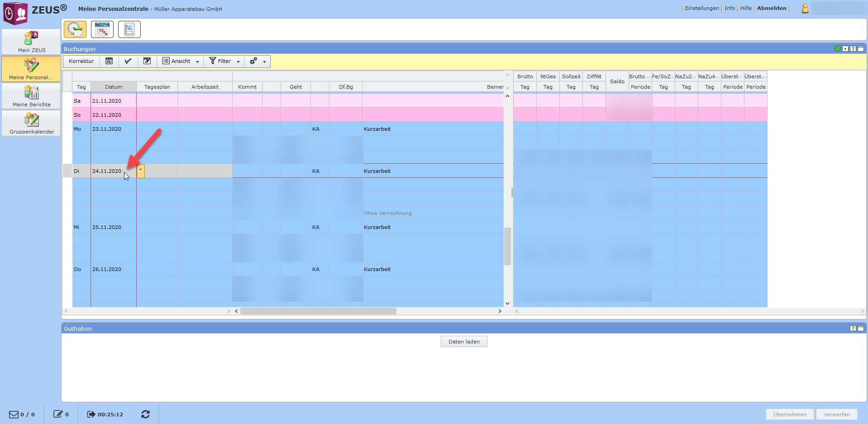Click the calendar edit icon in toolbar
Viewport: 868px width, 424px height.
click(x=147, y=61)
